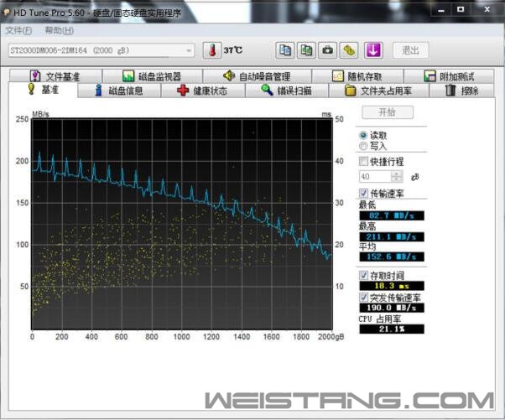Viewport: 505px width, 420px height.
Task: Click the 37℃ temperature reading
Action: coord(233,50)
